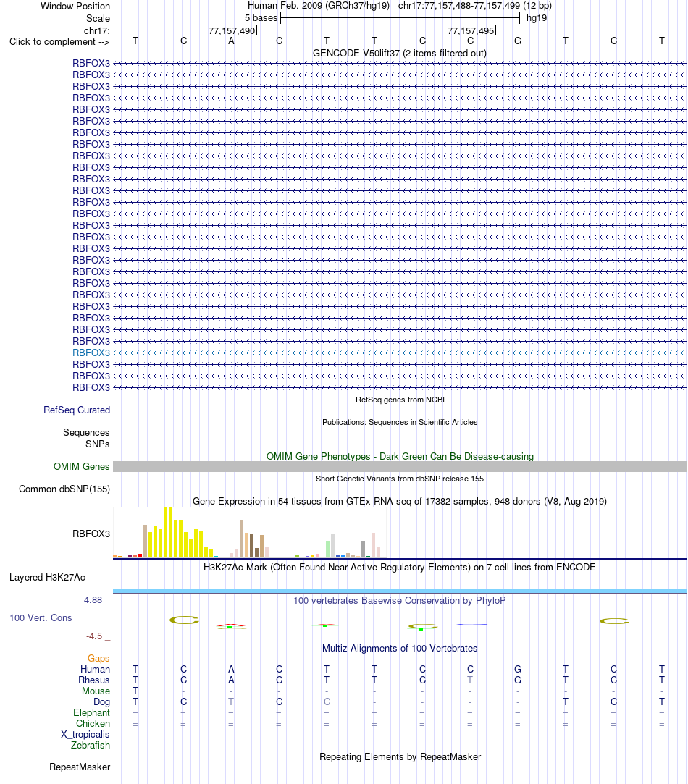Click the 4.88 upper conservation scale value
Viewport: 688px width, 784px height.
(93, 600)
